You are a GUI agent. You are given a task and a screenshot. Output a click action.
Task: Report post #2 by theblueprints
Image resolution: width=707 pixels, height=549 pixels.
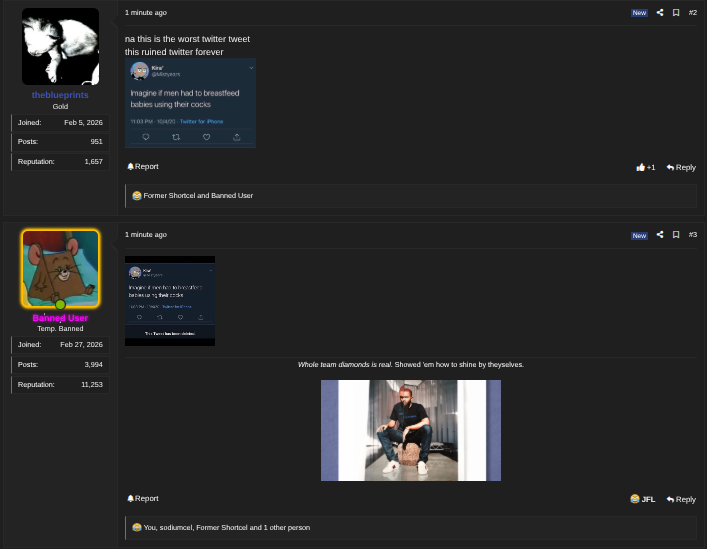coord(142,166)
